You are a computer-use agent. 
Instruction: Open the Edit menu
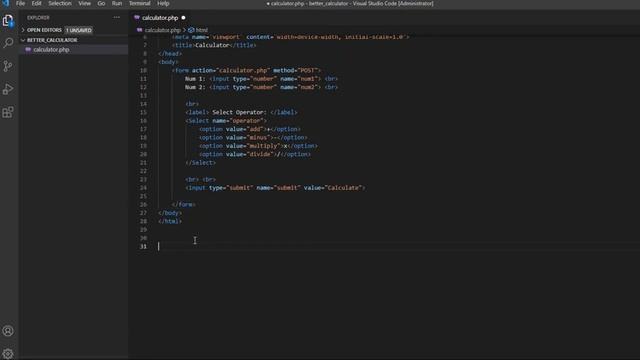tap(36, 3)
